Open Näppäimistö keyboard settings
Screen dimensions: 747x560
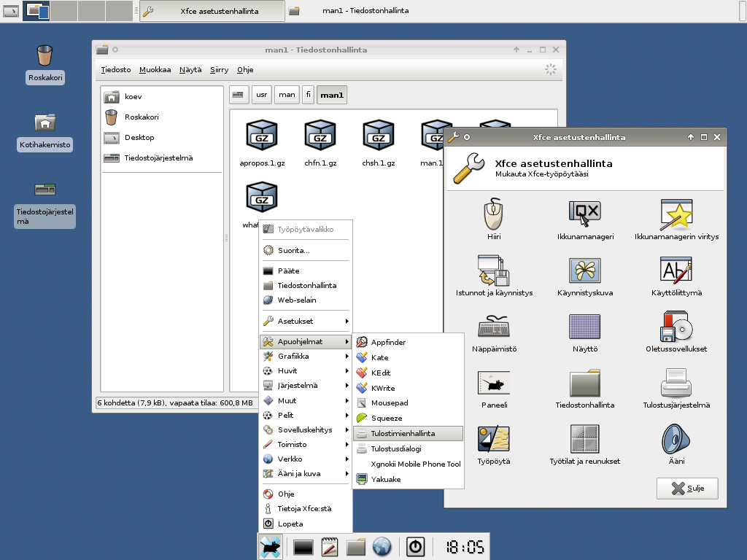pos(494,330)
